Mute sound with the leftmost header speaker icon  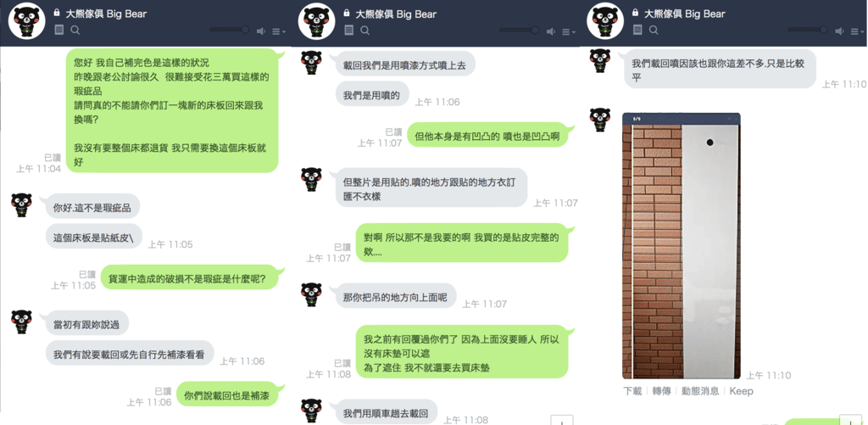point(261,31)
